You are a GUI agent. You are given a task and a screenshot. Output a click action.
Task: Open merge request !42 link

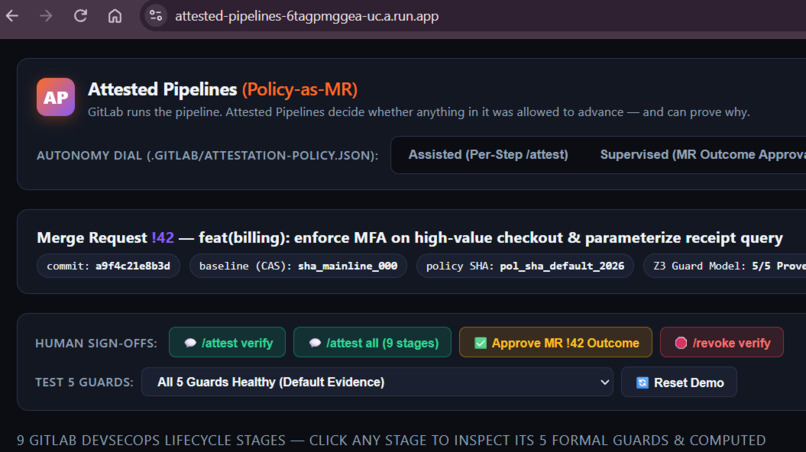(162, 238)
